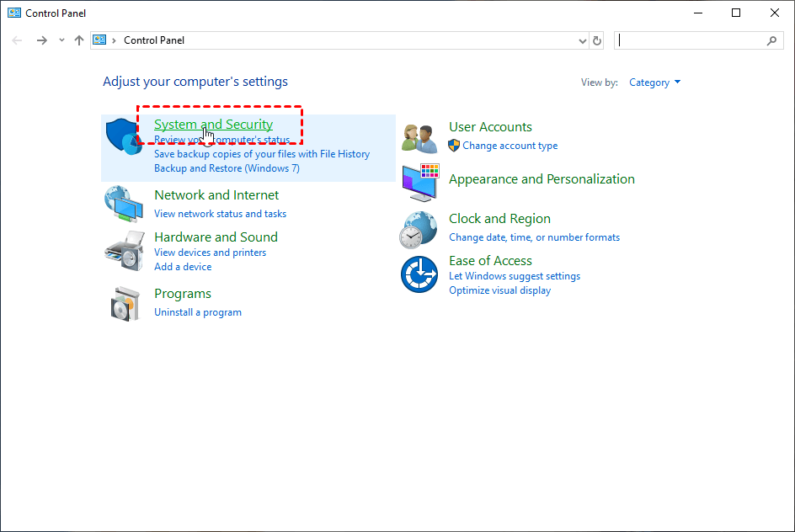This screenshot has height=532, width=795.
Task: Click Uninstall a program link
Action: (198, 312)
